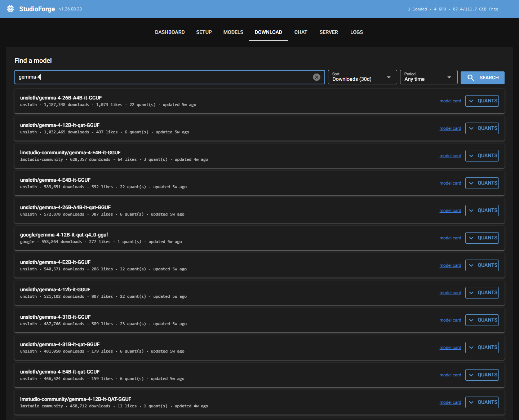Expand quants for unsloth/gemma-4-E4B-it-qat-GGUF
519x420 pixels.
(x=482, y=375)
